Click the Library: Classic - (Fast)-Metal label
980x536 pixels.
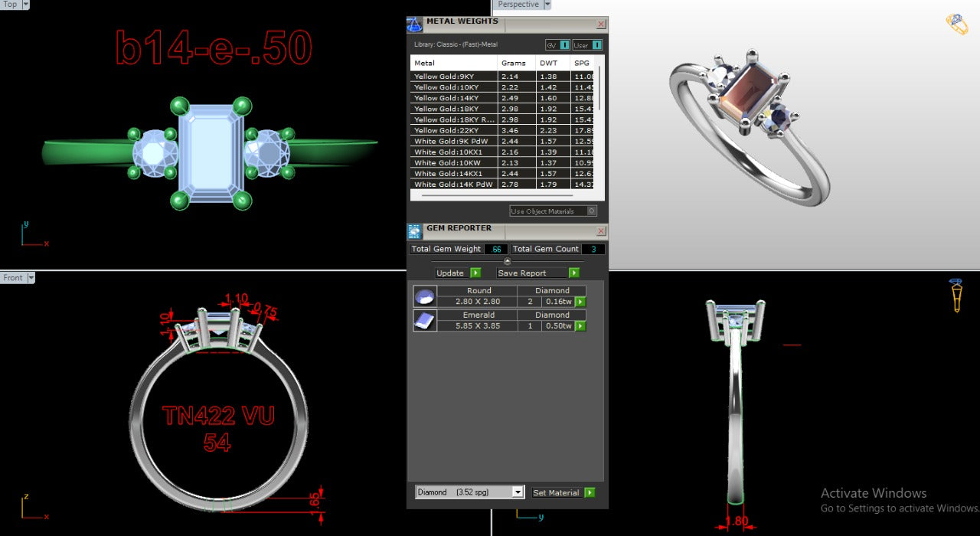coord(456,44)
